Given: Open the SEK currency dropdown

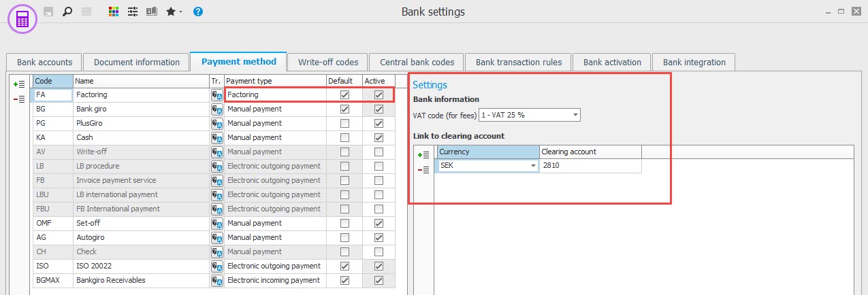Looking at the screenshot, I should click(533, 166).
